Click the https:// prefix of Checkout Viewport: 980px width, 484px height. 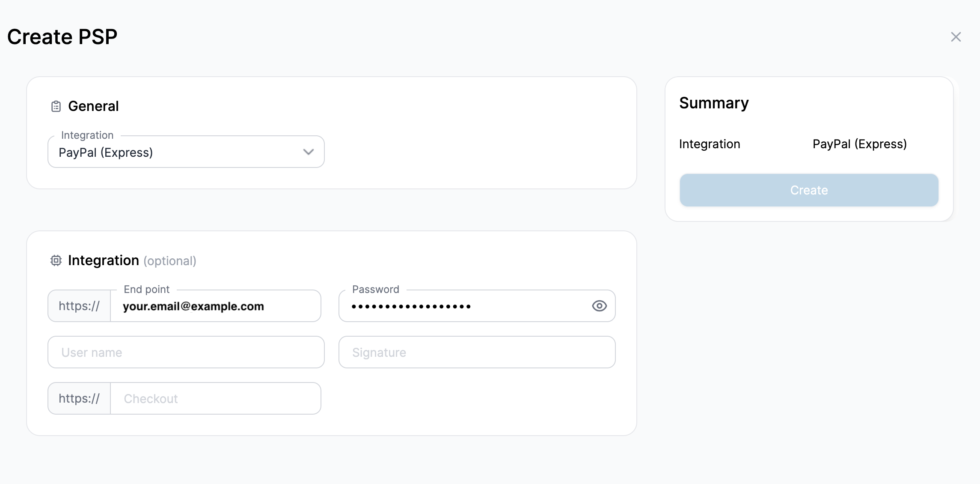point(79,398)
